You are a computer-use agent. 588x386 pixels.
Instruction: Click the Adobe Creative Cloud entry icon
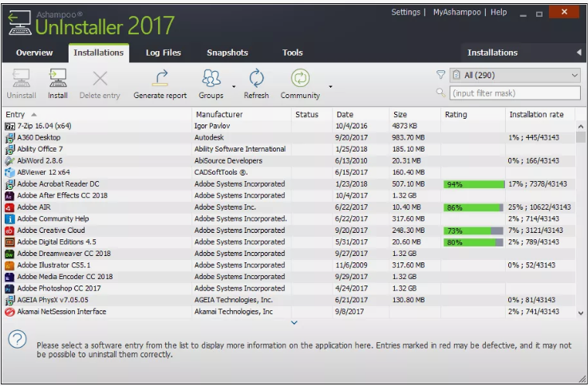10,230
